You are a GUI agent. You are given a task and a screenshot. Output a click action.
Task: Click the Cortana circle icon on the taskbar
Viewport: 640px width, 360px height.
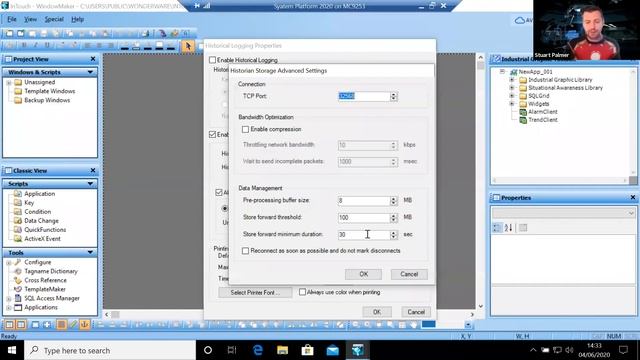208,350
